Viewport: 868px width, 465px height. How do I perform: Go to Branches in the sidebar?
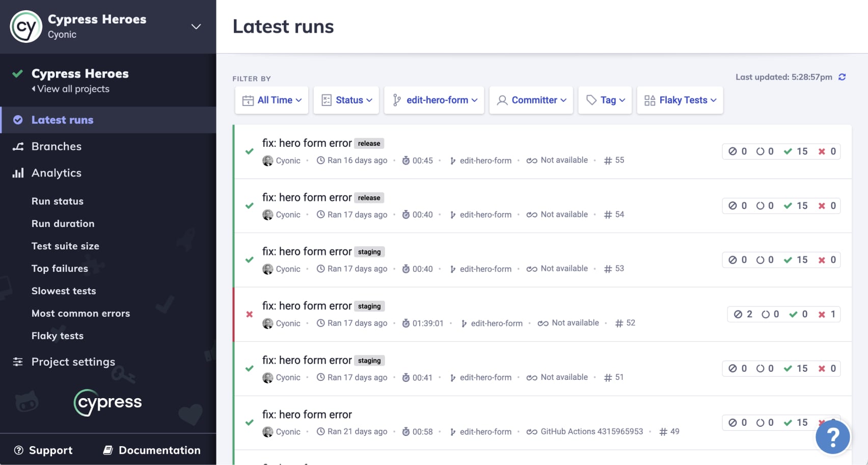click(x=57, y=146)
